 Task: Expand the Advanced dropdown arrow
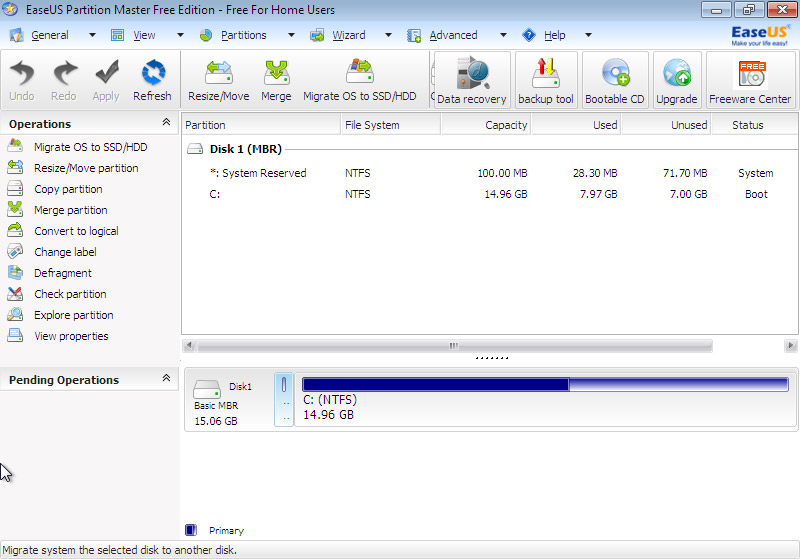pyautogui.click(x=503, y=35)
